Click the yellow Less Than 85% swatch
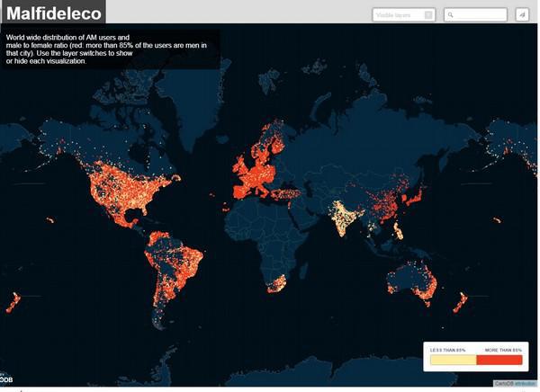 (x=453, y=360)
